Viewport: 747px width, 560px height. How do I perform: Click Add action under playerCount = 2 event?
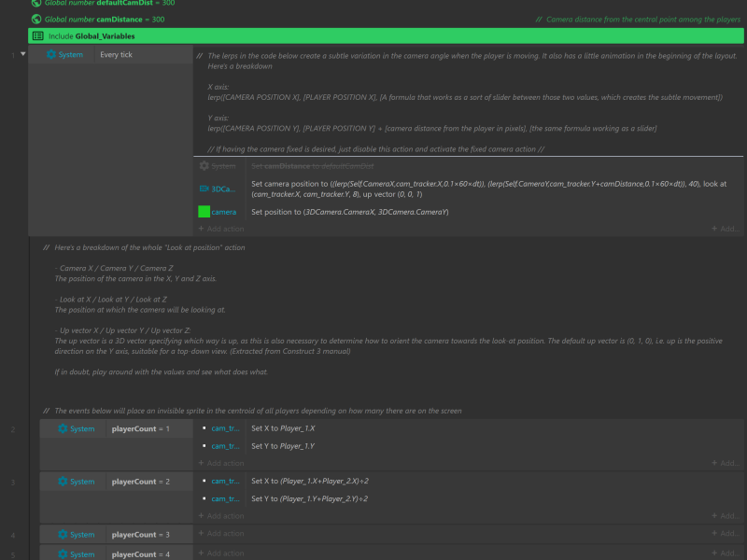click(221, 516)
